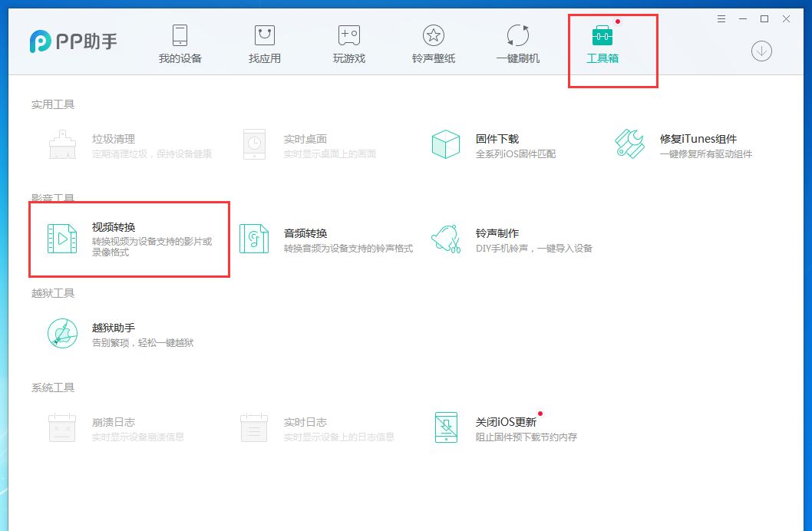Click the PP助手 logo
The width and height of the screenshot is (812, 531).
pos(73,41)
